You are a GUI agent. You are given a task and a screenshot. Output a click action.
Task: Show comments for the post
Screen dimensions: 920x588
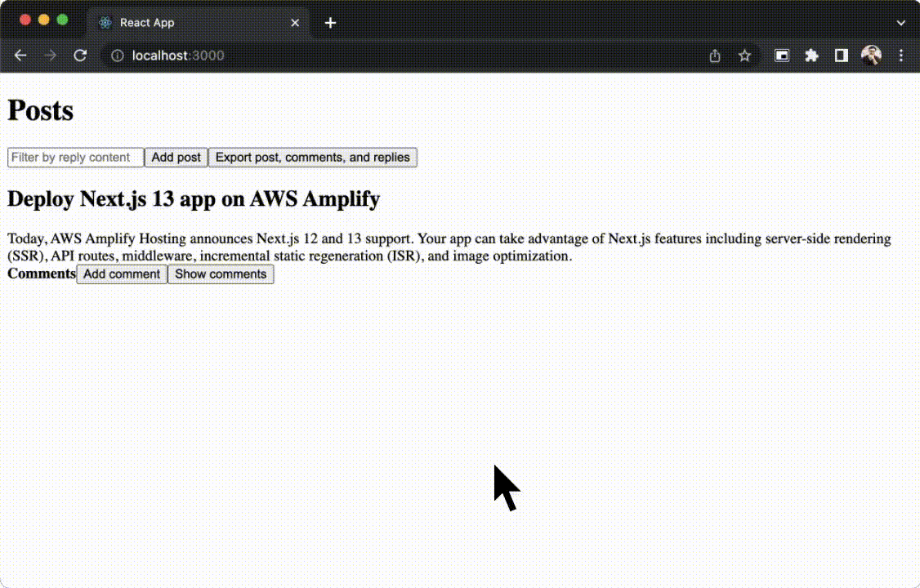221,274
